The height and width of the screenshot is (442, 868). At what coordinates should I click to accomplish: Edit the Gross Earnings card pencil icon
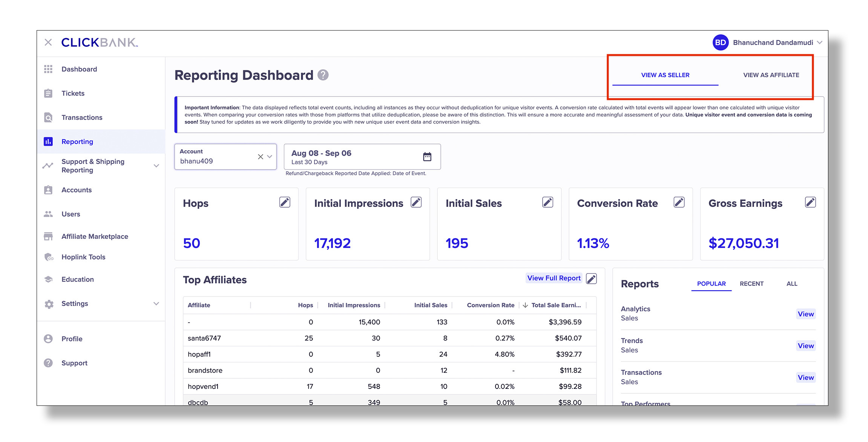(x=810, y=202)
